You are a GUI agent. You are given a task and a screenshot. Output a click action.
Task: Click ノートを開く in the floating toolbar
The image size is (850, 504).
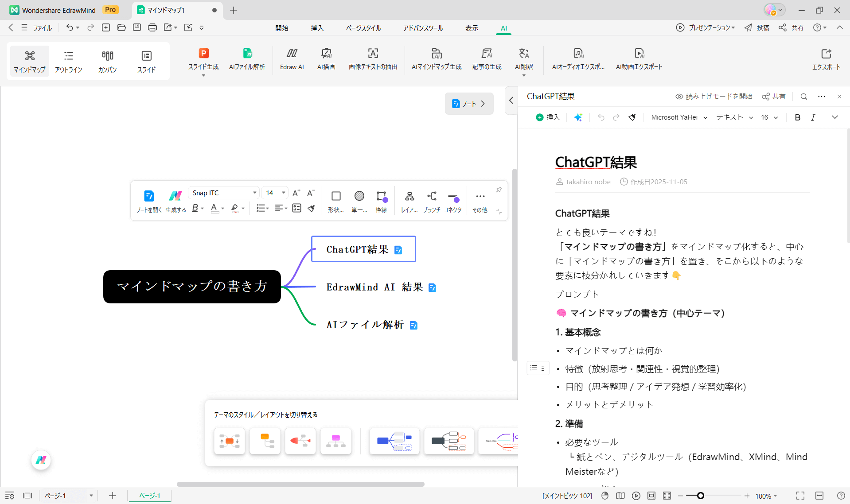click(x=149, y=200)
